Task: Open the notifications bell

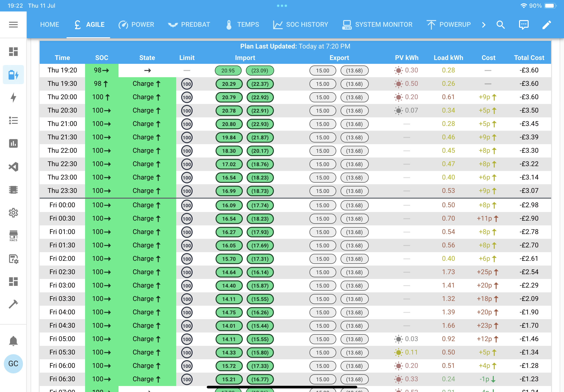Action: (x=13, y=341)
